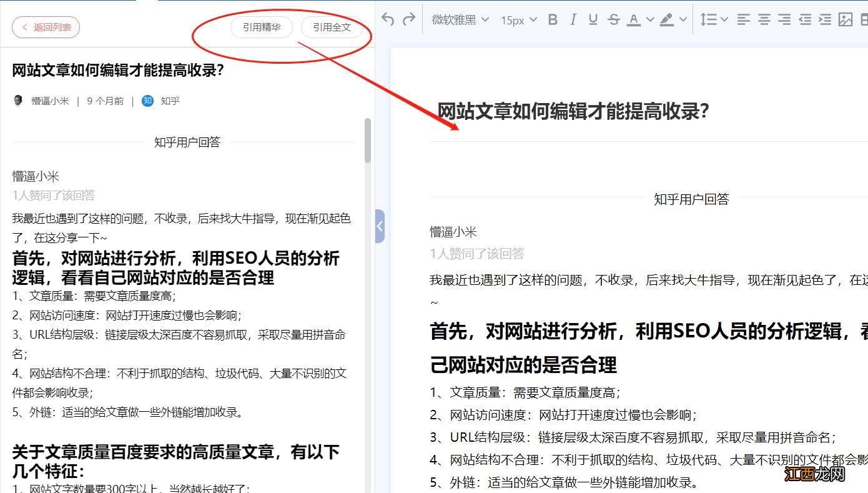
Task: Click 返回列表 to return to the list
Action: 46,27
